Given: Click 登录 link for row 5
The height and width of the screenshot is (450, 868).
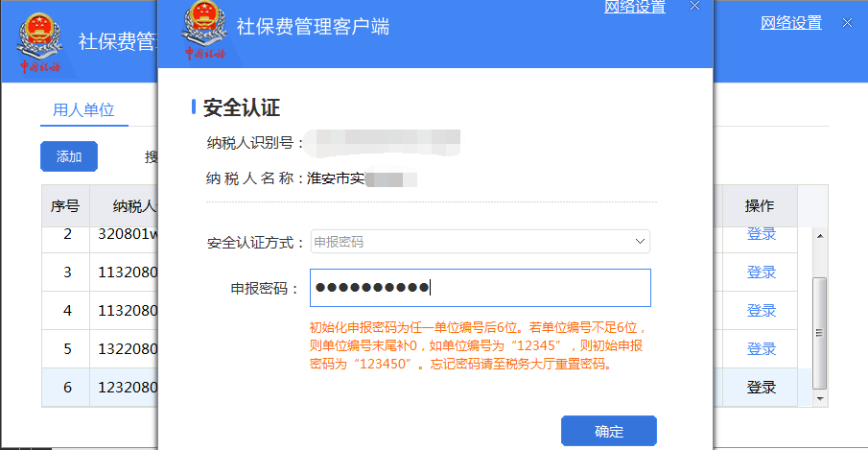Looking at the screenshot, I should [762, 348].
